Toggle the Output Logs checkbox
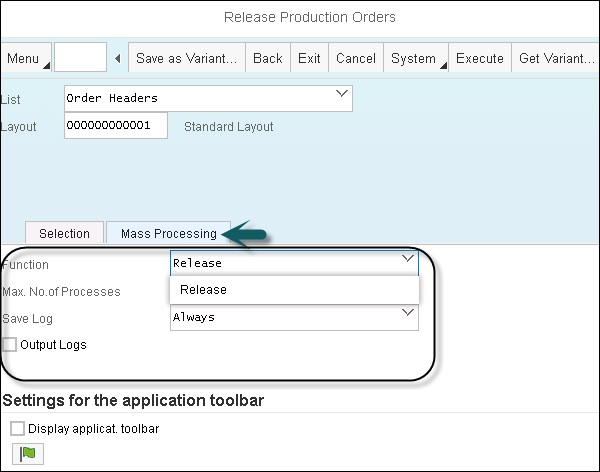The height and width of the screenshot is (472, 600). coord(10,345)
